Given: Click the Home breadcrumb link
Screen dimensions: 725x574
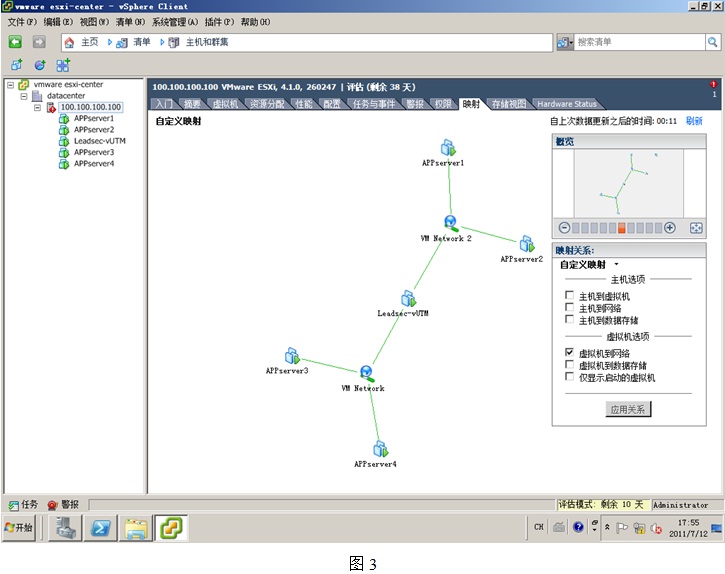Looking at the screenshot, I should point(90,42).
